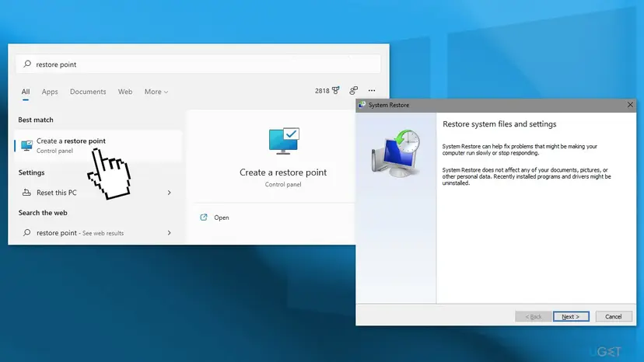The height and width of the screenshot is (362, 644).
Task: Click the large Create a restore point preview icon
Action: click(284, 141)
